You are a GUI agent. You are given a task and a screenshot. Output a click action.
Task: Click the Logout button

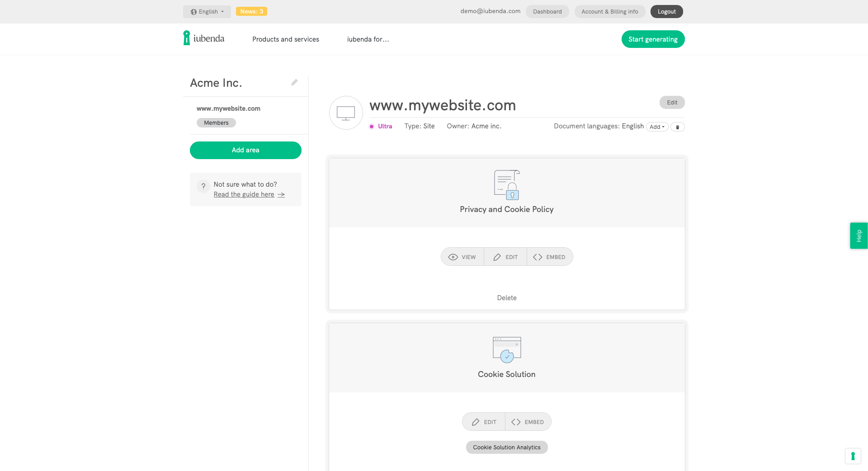666,12
